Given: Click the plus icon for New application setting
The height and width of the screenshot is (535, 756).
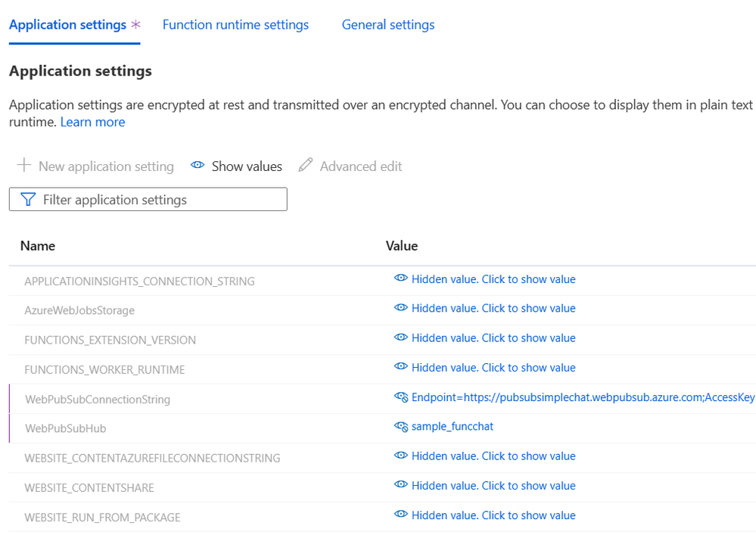Looking at the screenshot, I should (x=25, y=165).
